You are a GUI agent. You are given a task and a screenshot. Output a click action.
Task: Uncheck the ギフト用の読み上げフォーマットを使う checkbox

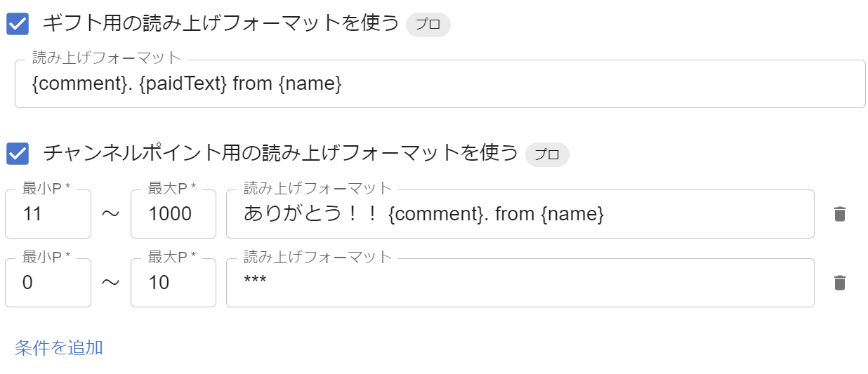(18, 24)
